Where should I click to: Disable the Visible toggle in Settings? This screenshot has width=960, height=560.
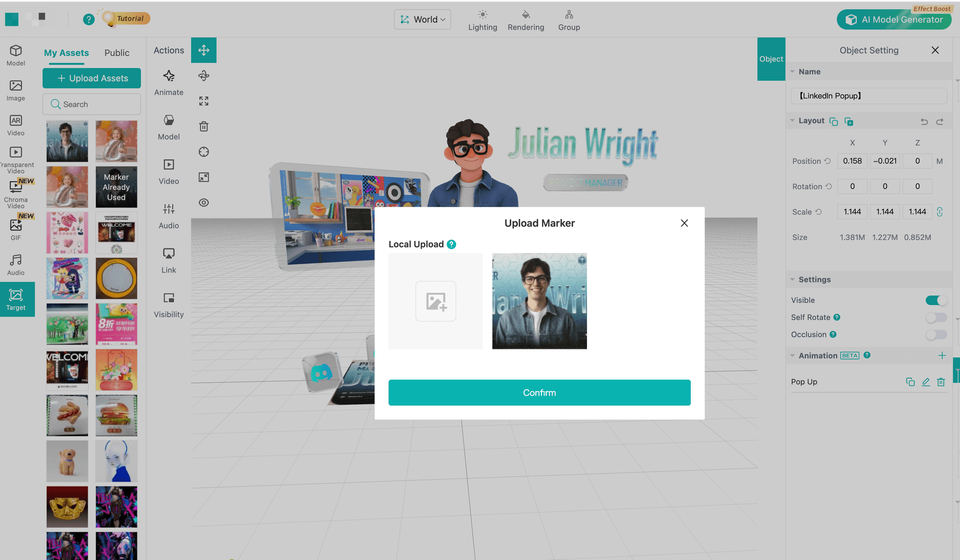(x=936, y=300)
